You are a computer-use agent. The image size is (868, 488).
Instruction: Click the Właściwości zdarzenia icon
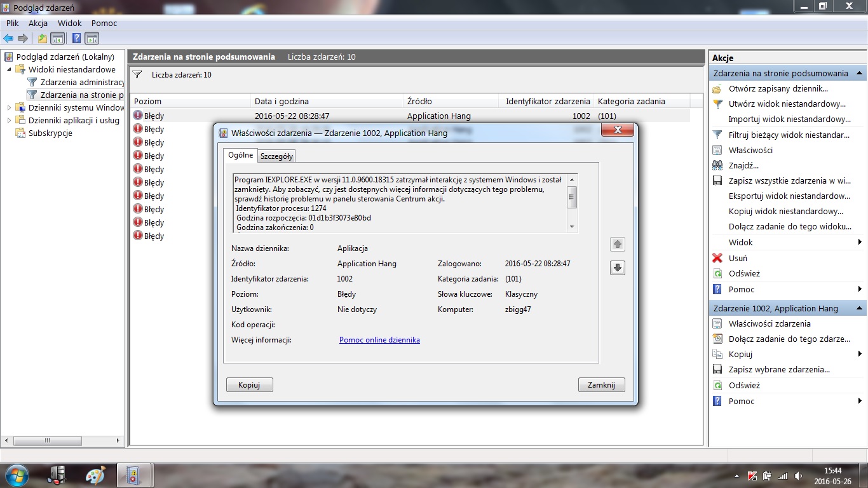click(717, 324)
